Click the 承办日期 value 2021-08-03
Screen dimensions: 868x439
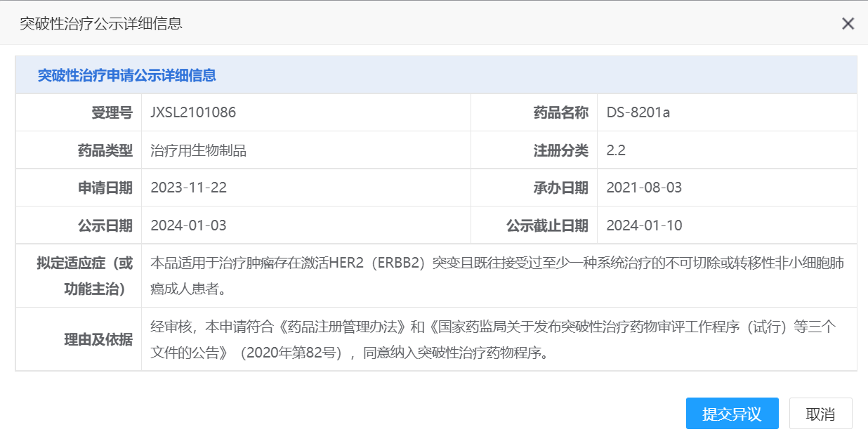644,188
